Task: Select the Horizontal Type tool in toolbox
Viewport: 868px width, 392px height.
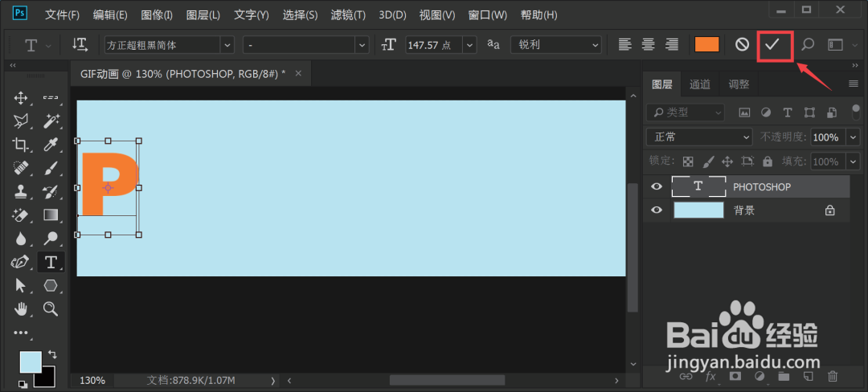Action: pyautogui.click(x=51, y=262)
